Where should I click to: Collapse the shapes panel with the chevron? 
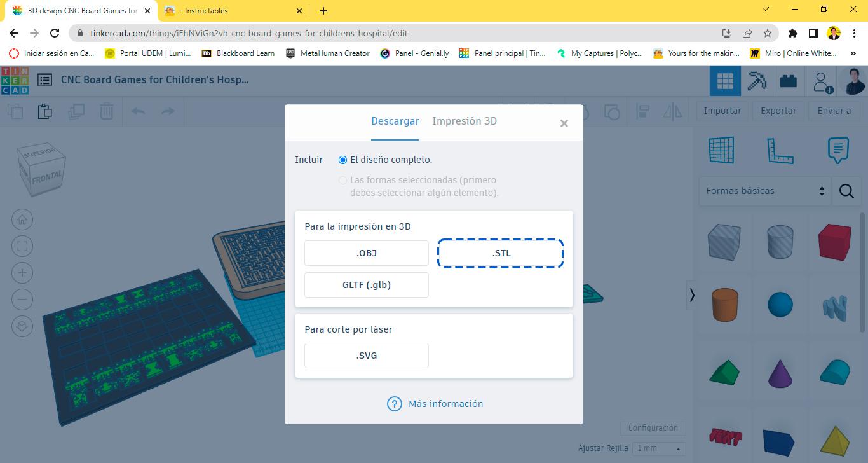pyautogui.click(x=692, y=294)
